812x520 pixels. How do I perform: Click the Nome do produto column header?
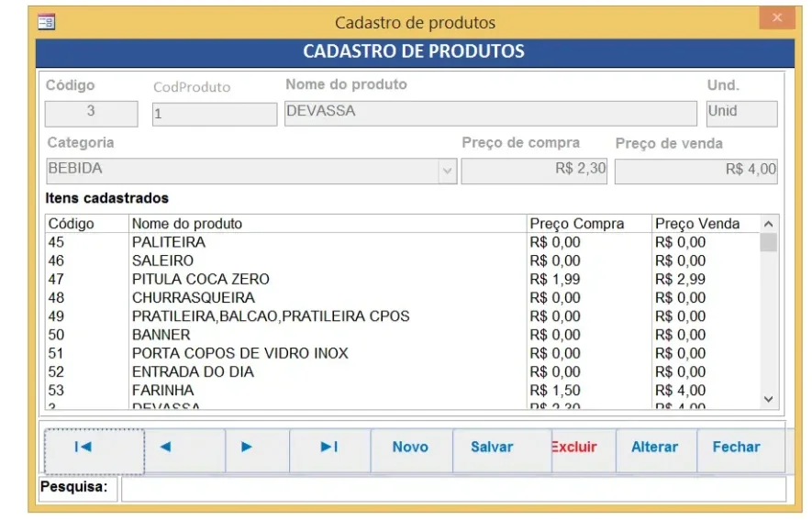click(x=328, y=224)
